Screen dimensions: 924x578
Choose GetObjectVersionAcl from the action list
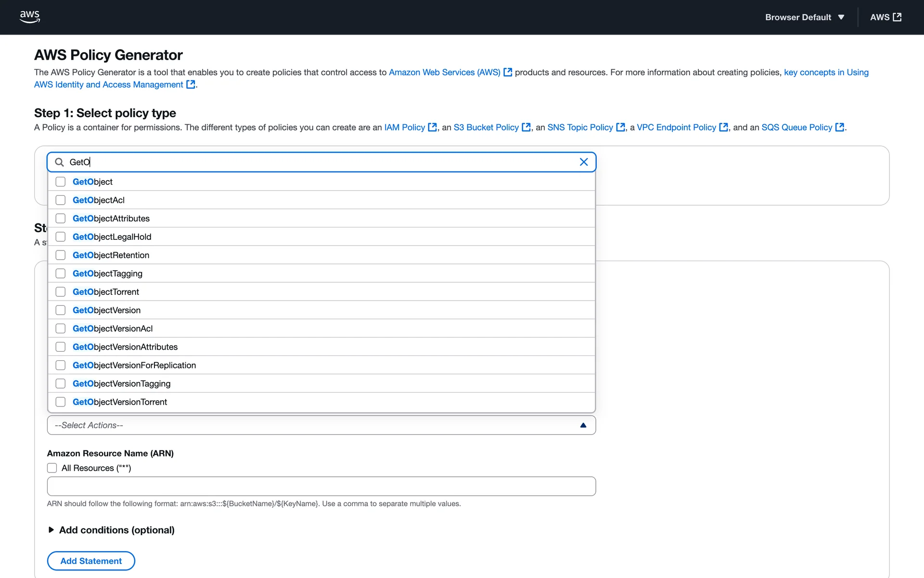pyautogui.click(x=61, y=328)
